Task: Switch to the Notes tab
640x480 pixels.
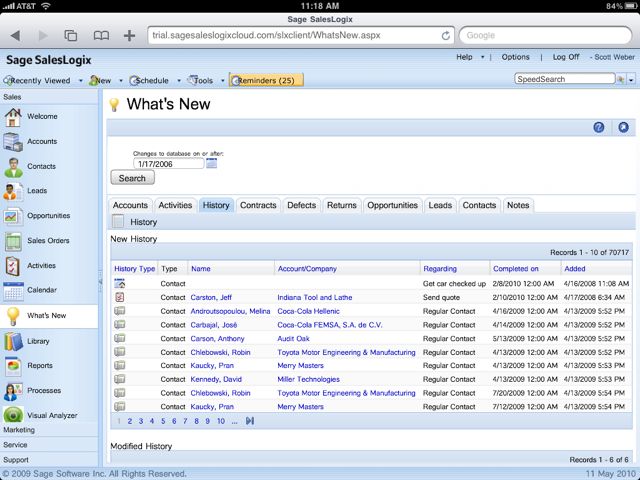Action: pos(518,205)
